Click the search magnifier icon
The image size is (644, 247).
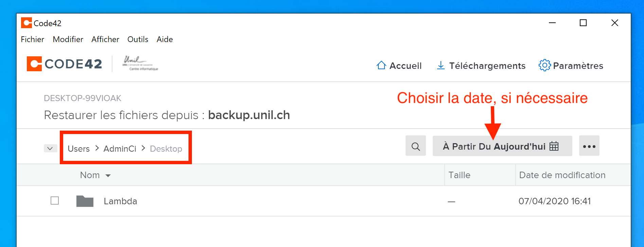click(415, 146)
